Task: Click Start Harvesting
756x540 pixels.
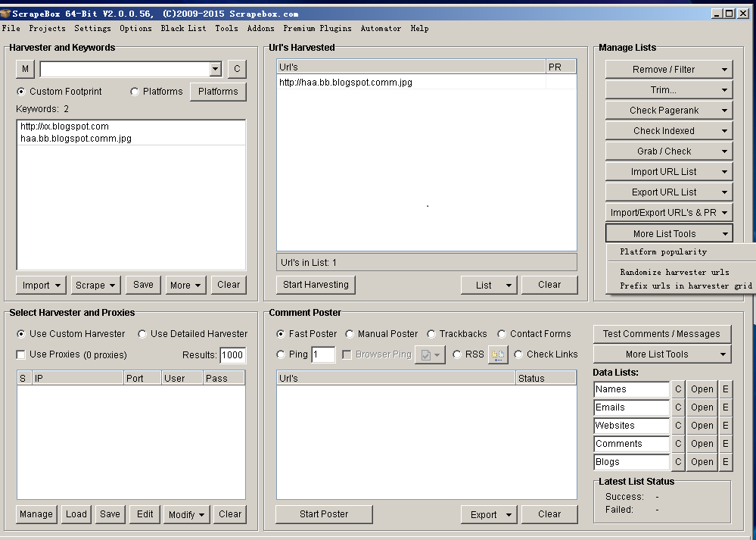Action: pos(316,285)
